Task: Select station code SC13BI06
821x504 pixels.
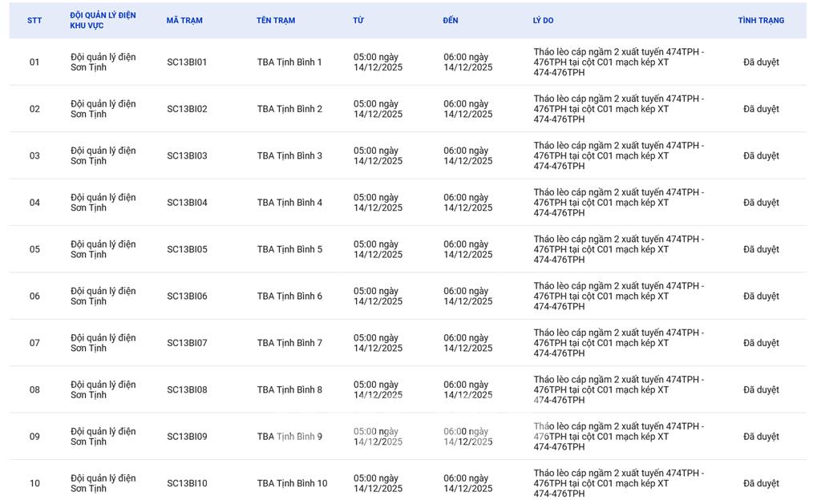Action: coord(187,296)
